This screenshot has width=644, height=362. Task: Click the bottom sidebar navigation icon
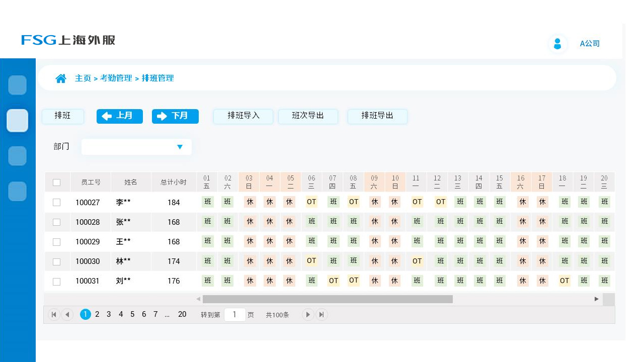pyautogui.click(x=17, y=191)
